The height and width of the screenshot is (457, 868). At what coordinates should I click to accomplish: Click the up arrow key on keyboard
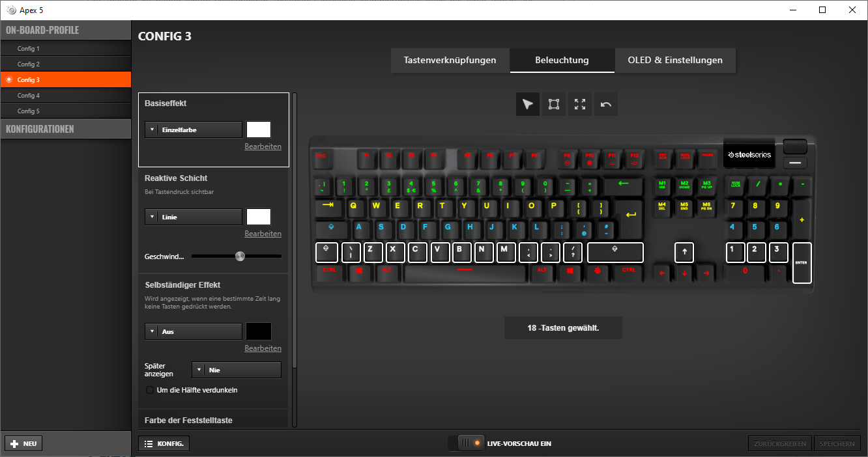tap(684, 252)
